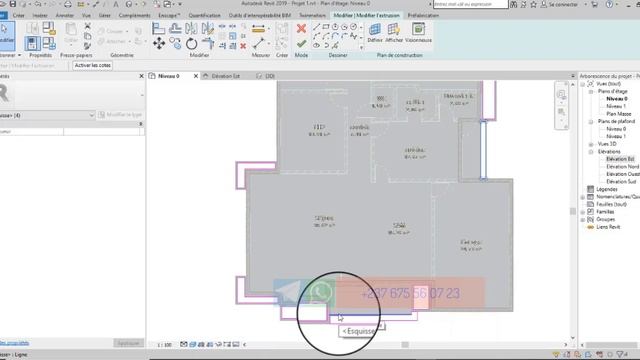640x360 pixels.
Task: Open the Créer ribbon tab
Action: click(x=18, y=15)
